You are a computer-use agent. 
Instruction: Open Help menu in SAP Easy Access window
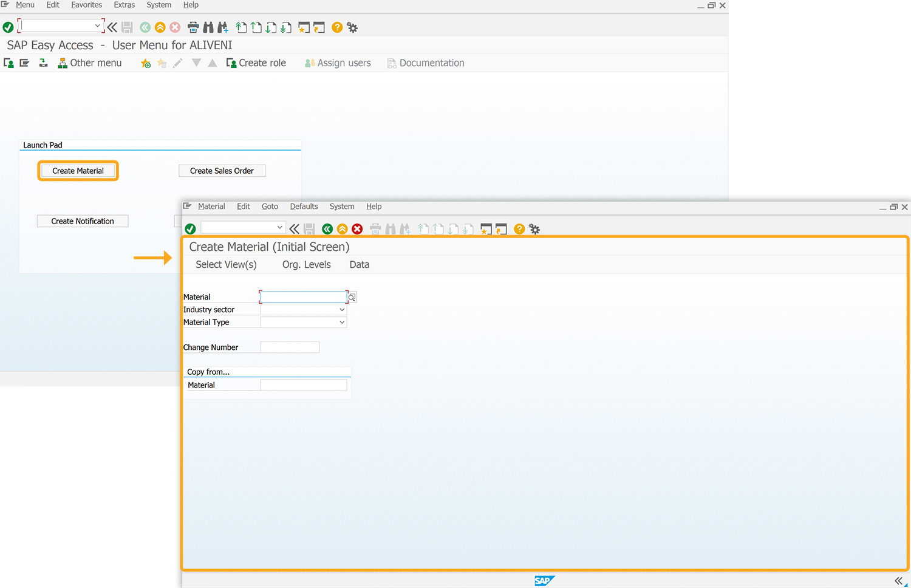191,5
